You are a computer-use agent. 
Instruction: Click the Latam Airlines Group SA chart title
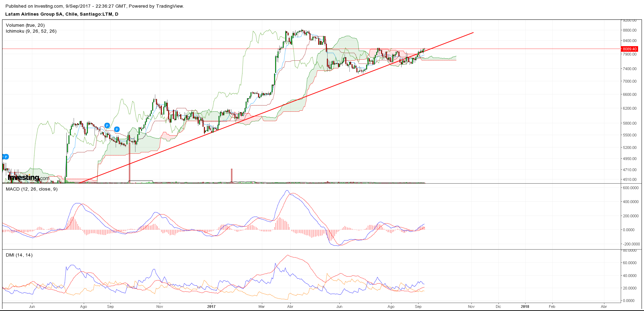click(62, 14)
